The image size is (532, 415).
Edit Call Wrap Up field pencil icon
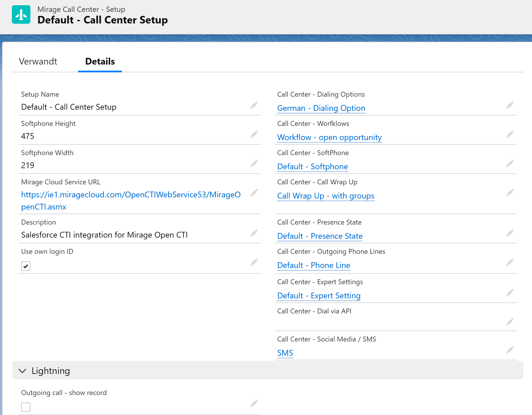tap(510, 193)
